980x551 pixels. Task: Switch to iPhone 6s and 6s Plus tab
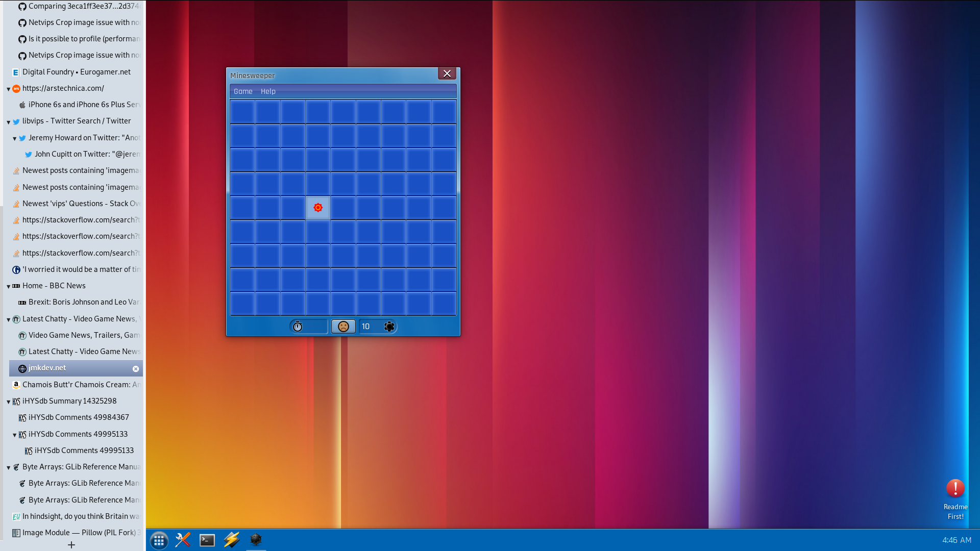point(79,105)
